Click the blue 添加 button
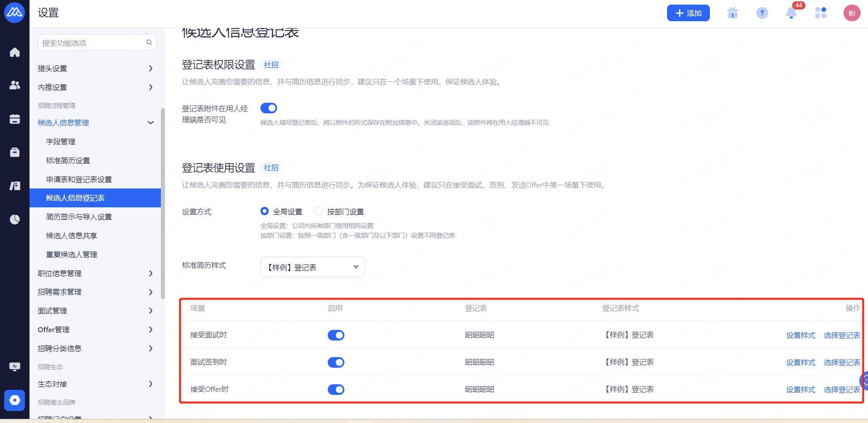The width and height of the screenshot is (868, 423). coord(688,13)
